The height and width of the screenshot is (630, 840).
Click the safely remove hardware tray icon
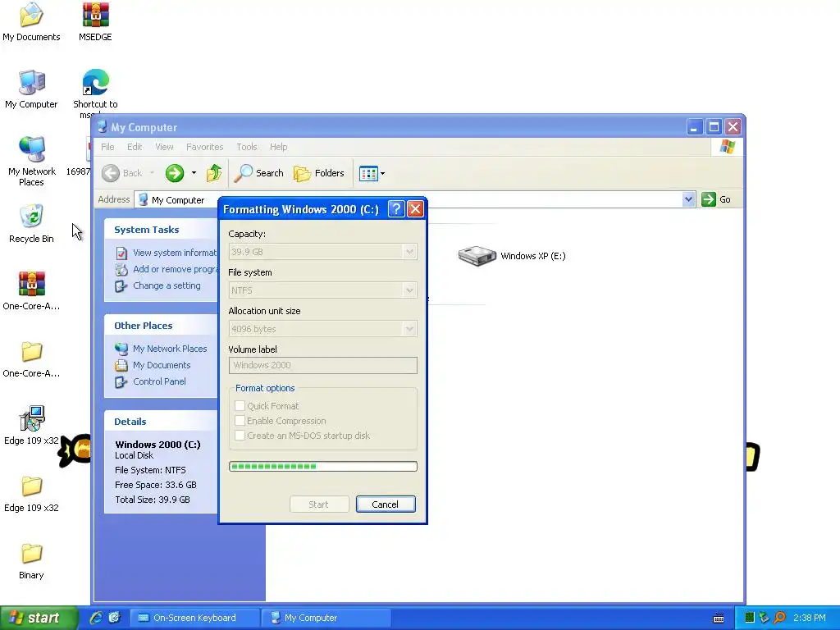(x=765, y=618)
